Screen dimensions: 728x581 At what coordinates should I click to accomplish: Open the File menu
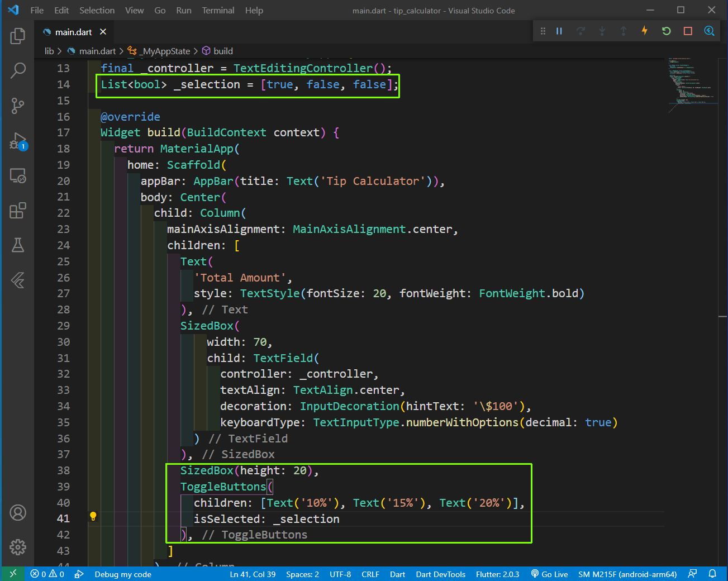tap(37, 10)
